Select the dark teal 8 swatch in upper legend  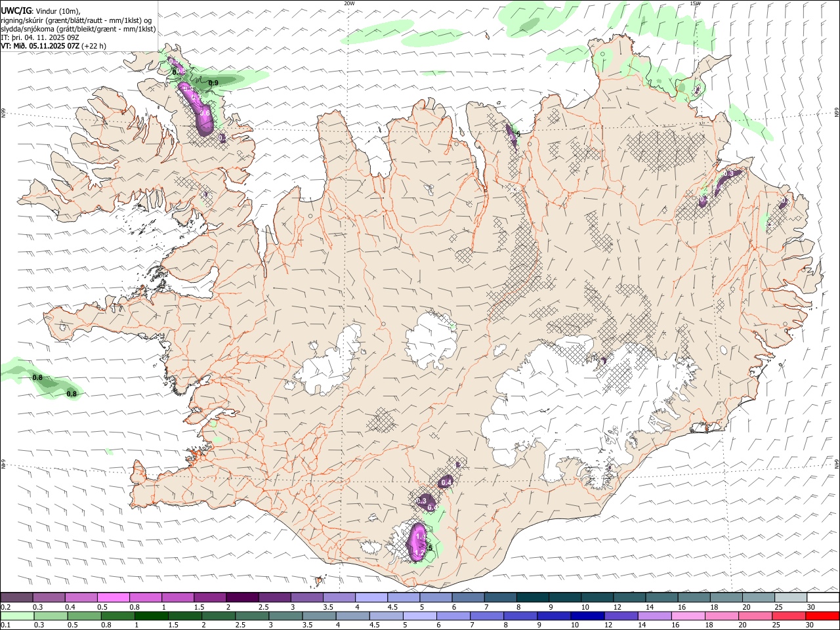click(x=532, y=597)
